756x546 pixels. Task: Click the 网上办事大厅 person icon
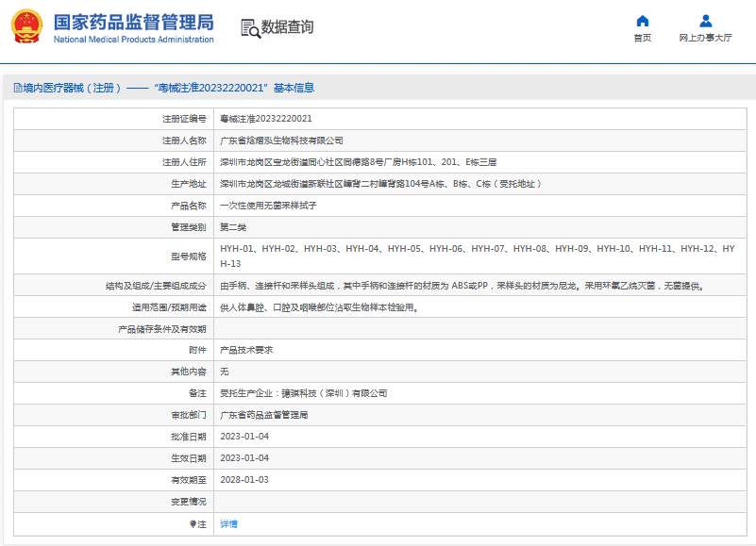pyautogui.click(x=704, y=23)
